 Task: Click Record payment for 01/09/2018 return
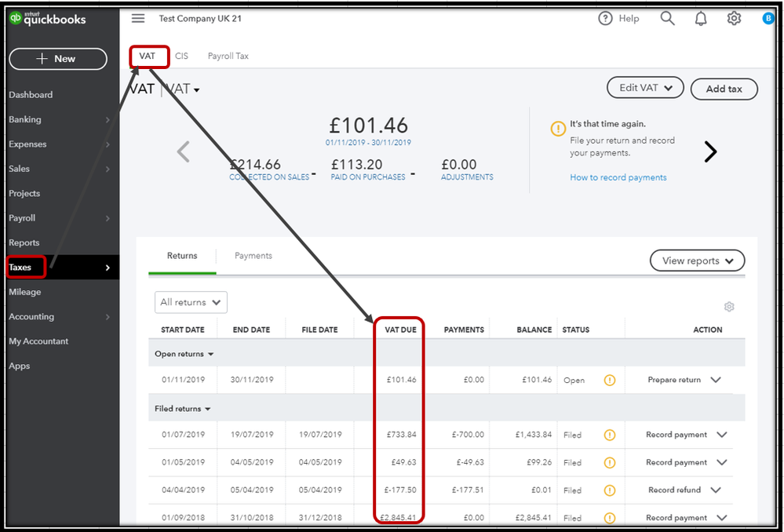click(676, 518)
